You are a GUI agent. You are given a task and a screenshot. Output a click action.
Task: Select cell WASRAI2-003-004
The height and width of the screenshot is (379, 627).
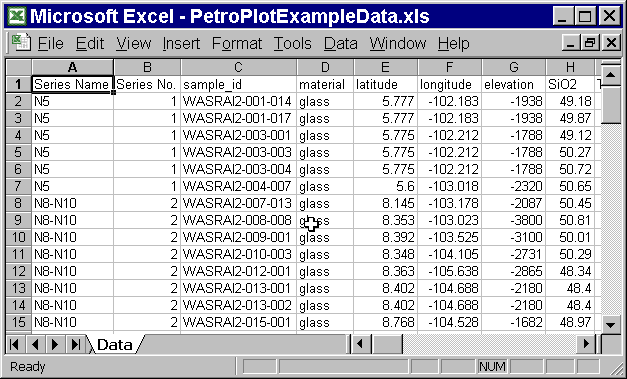pos(238,170)
